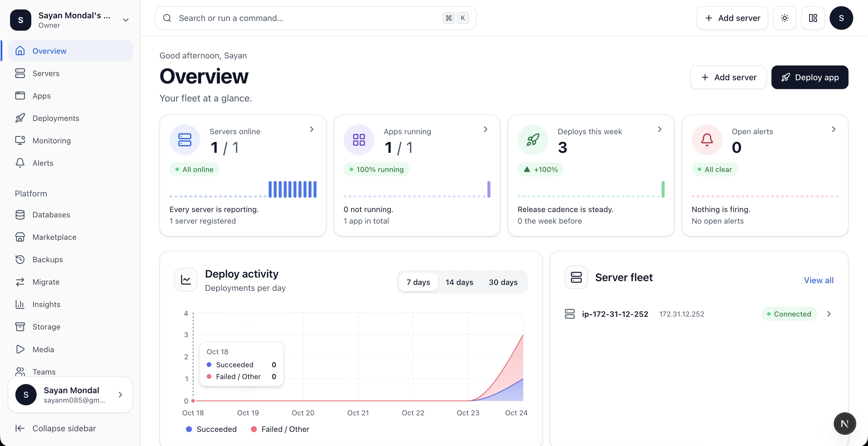Toggle Failed / Other series in legend
Image resolution: width=868 pixels, height=446 pixels.
tap(280, 429)
